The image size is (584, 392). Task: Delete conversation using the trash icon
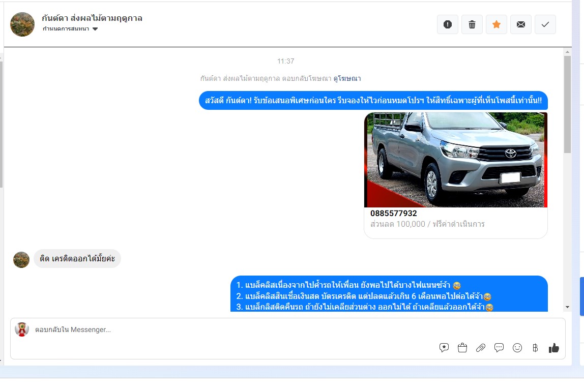(472, 24)
